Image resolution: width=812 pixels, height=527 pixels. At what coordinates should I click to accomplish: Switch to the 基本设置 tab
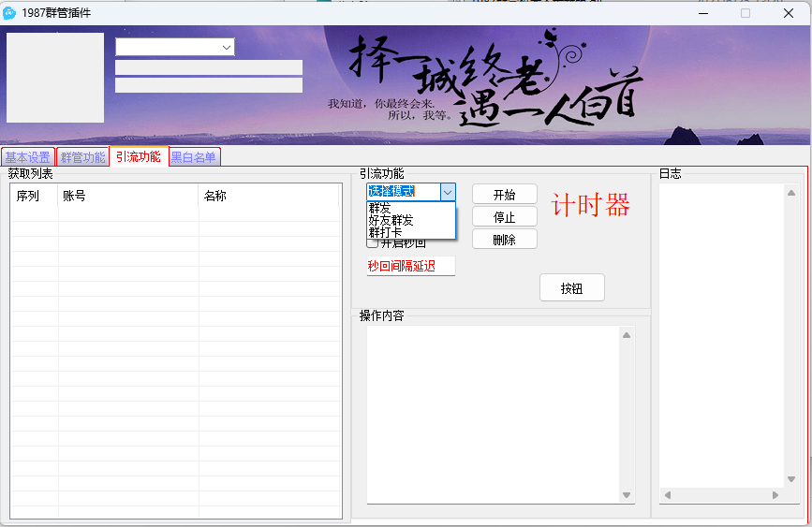[x=28, y=157]
